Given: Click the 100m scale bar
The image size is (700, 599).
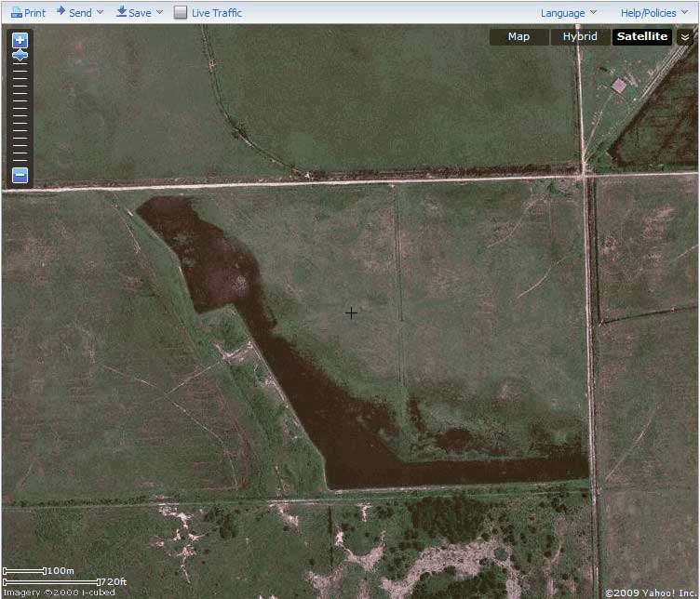Looking at the screenshot, I should click(24, 571).
